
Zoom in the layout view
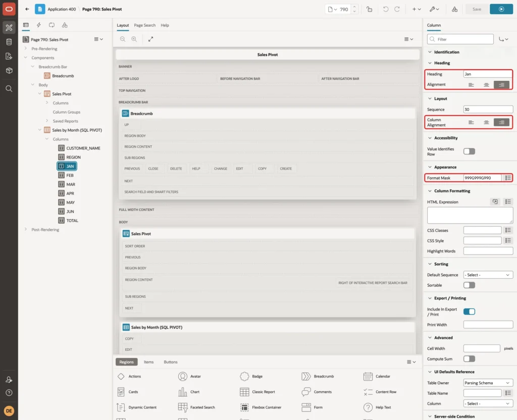pyautogui.click(x=134, y=39)
